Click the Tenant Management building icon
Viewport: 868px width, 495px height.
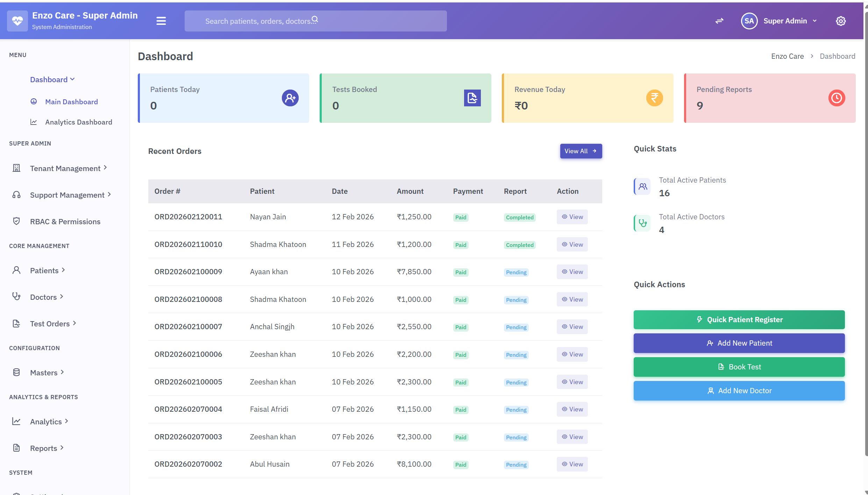point(16,168)
